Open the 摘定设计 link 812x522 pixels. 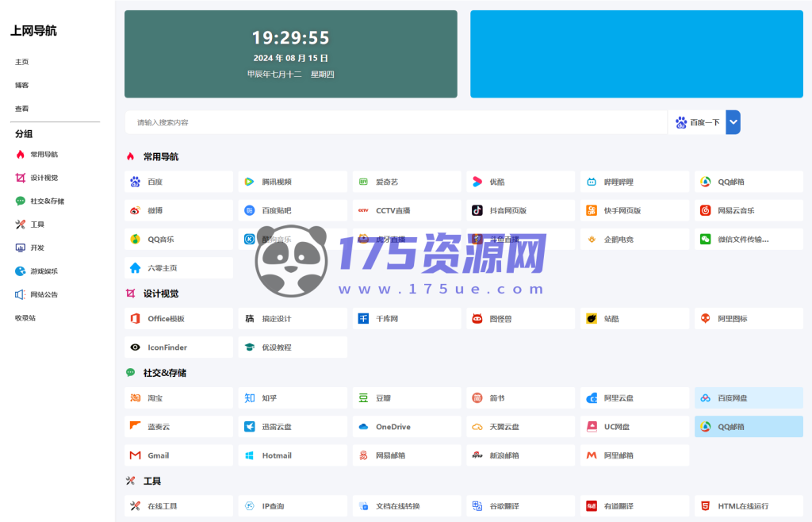(x=293, y=318)
